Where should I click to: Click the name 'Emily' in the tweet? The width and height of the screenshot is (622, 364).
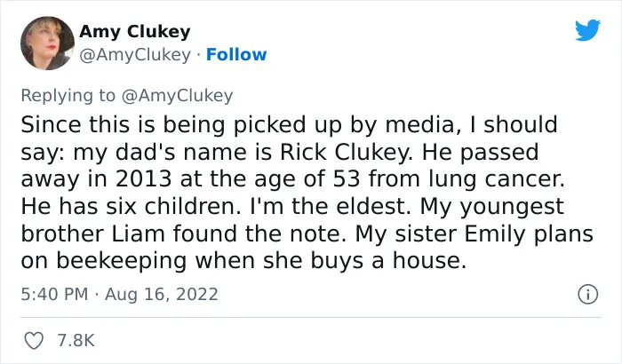click(x=495, y=234)
